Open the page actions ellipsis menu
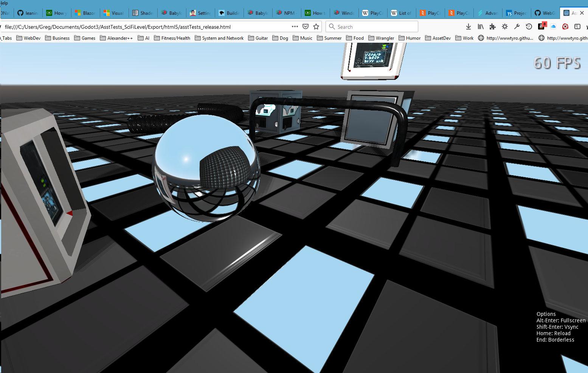This screenshot has height=373, width=588. click(295, 26)
